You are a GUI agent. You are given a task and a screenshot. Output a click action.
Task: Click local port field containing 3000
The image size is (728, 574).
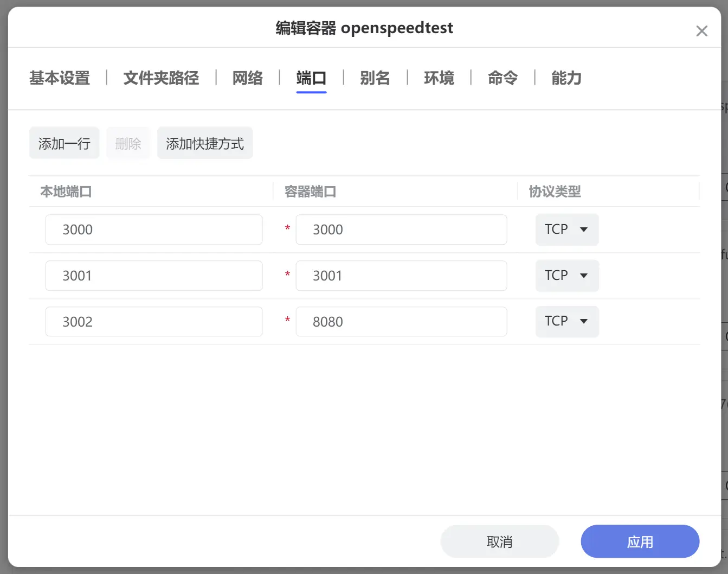154,229
